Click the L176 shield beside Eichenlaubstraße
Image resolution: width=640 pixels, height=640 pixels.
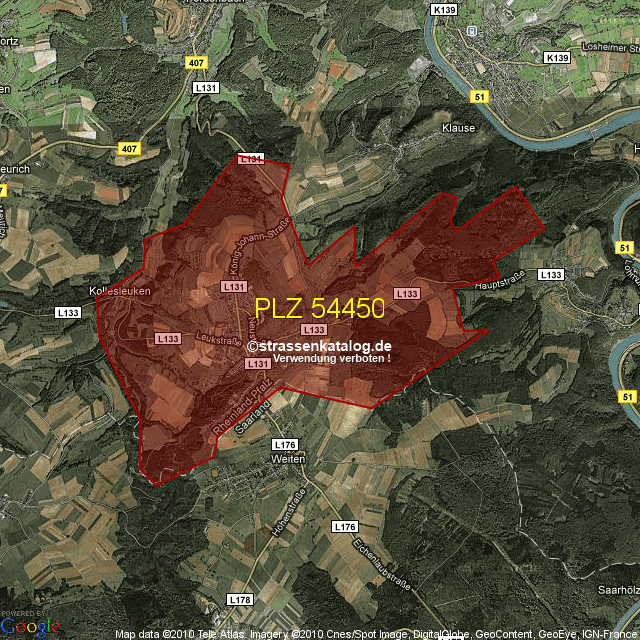pos(344,526)
